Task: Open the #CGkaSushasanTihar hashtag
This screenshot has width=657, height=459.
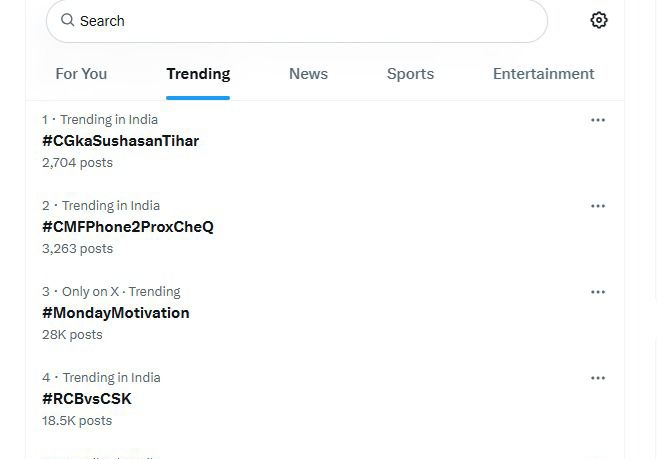Action: pyautogui.click(x=121, y=141)
